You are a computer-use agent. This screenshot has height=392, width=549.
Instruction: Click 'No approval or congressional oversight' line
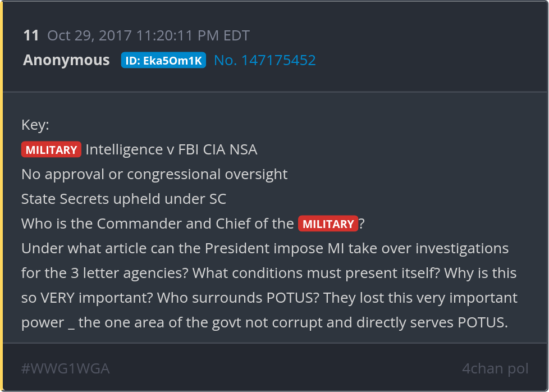(154, 174)
